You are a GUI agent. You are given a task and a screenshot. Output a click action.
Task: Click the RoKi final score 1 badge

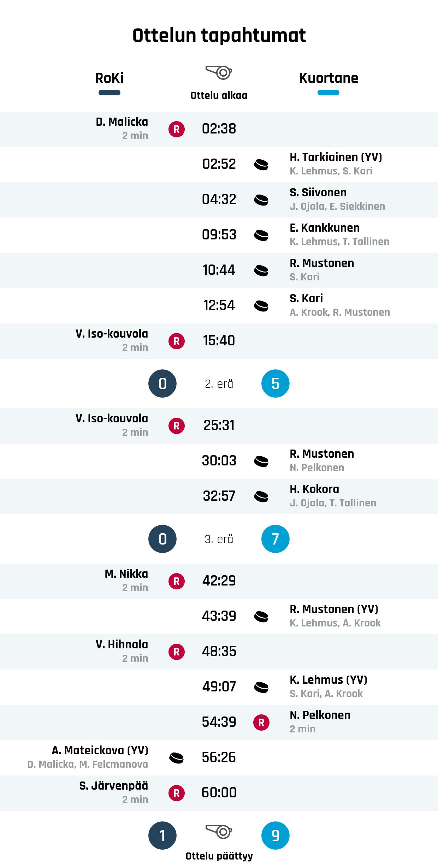point(162,836)
